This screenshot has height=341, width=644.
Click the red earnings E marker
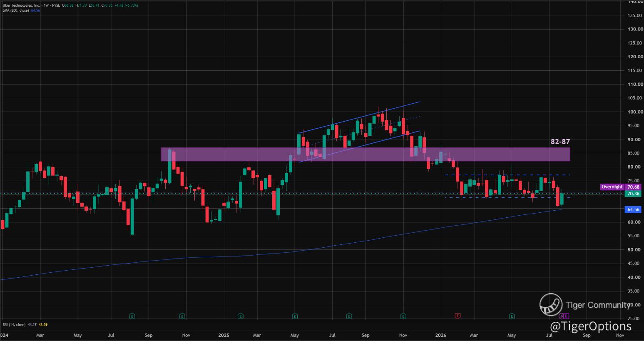click(458, 316)
